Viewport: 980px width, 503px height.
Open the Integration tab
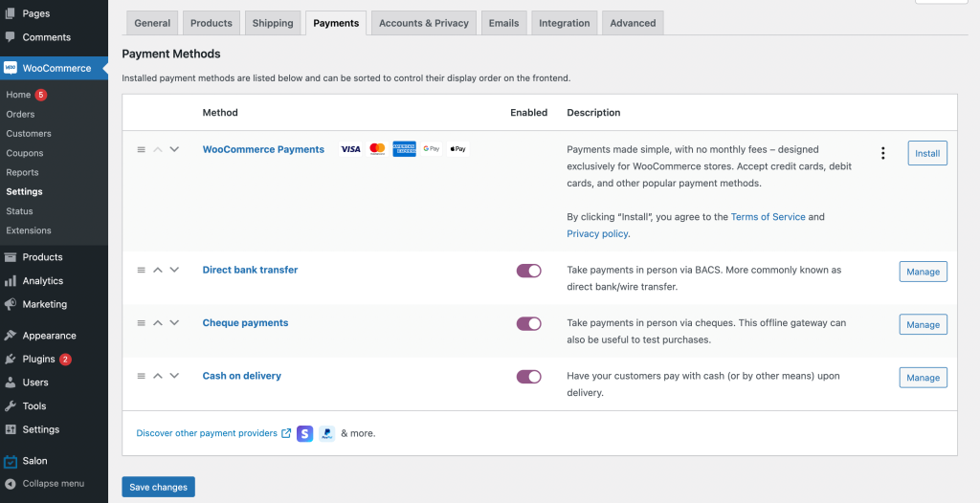tap(565, 23)
